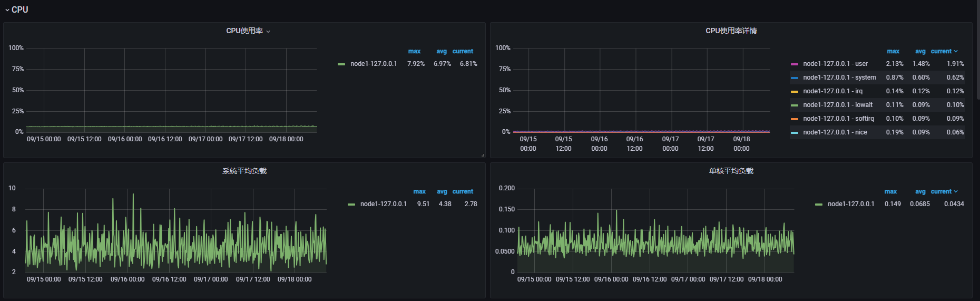Toggle the 'node1-127.0.0.1 - iowait' series visibility

coord(837,105)
